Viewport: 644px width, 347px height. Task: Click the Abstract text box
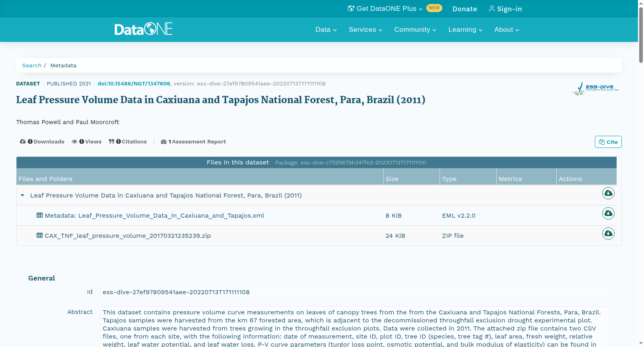[x=355, y=327]
